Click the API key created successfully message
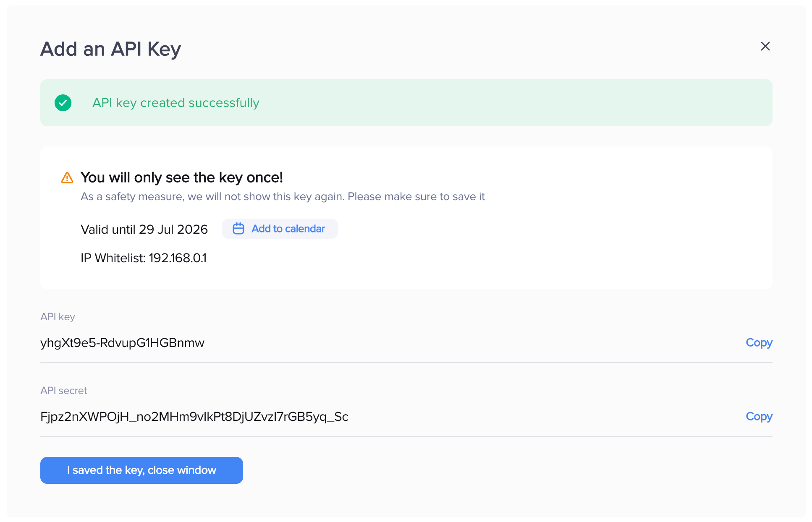This screenshot has width=812, height=522. 175,103
